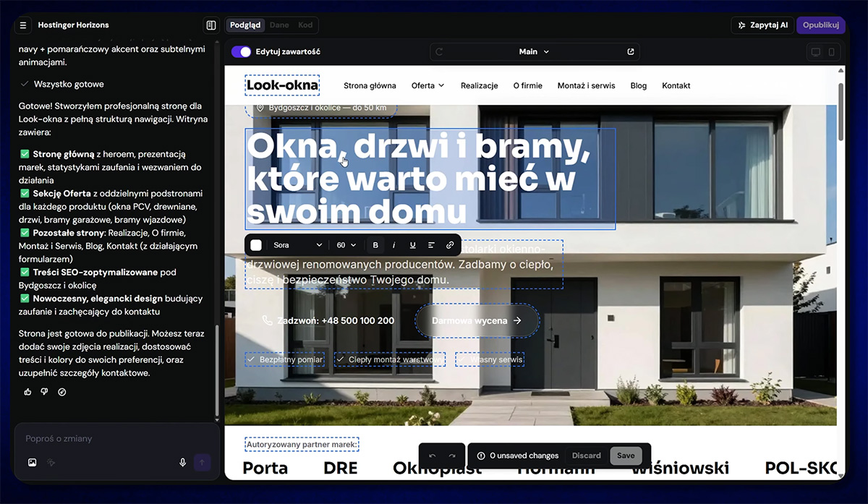Image resolution: width=868 pixels, height=504 pixels.
Task: Apply italic to the heading text
Action: click(394, 245)
